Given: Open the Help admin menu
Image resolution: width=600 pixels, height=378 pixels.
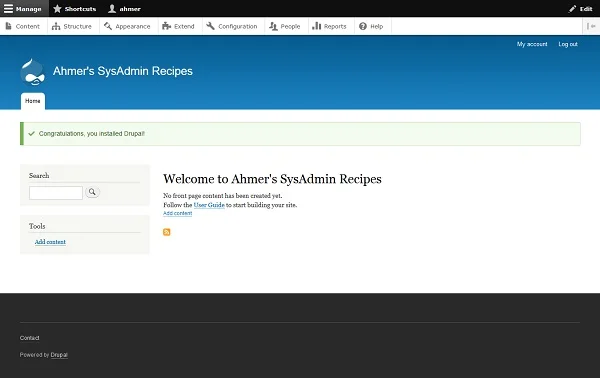Looking at the screenshot, I should [371, 26].
